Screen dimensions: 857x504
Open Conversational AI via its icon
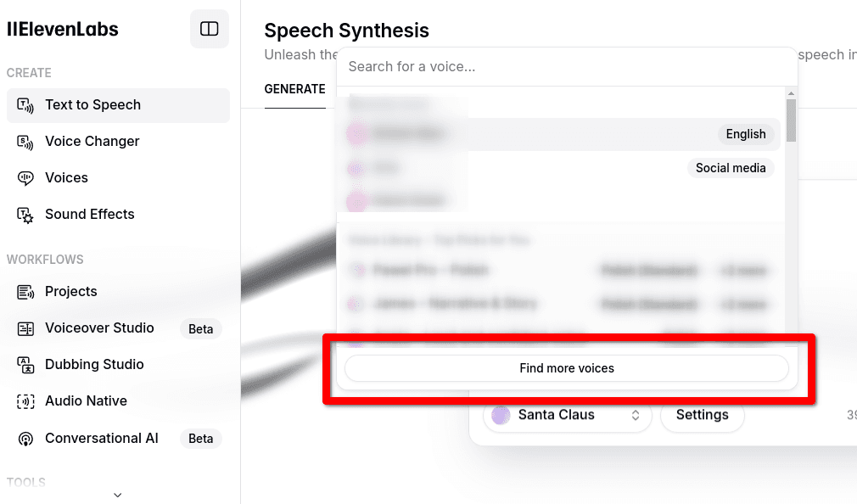pyautogui.click(x=25, y=439)
